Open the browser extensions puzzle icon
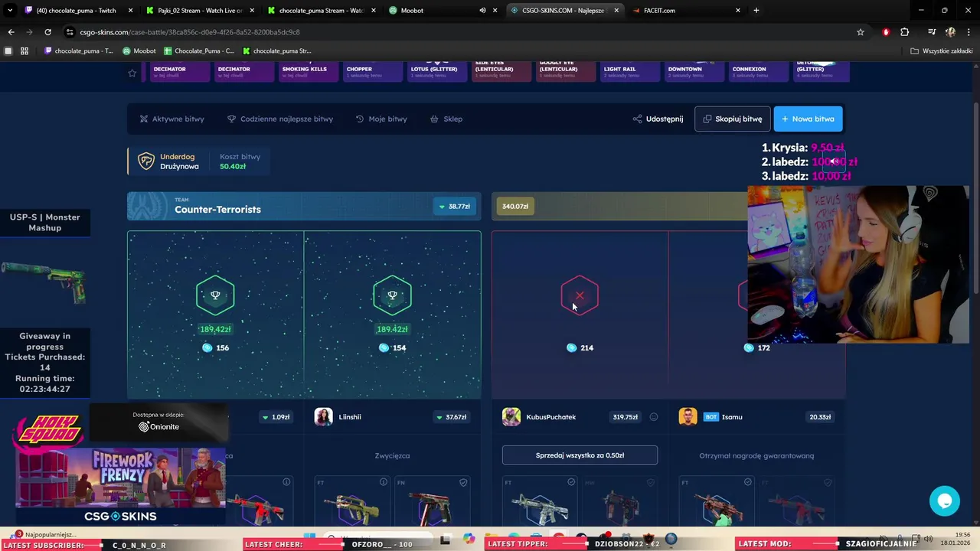Image resolution: width=980 pixels, height=551 pixels. [x=905, y=32]
